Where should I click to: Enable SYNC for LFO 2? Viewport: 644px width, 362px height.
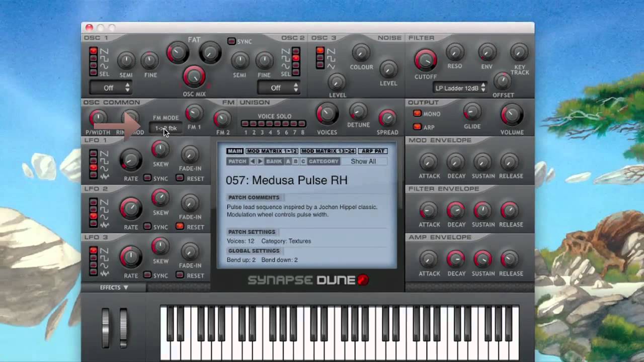(147, 227)
